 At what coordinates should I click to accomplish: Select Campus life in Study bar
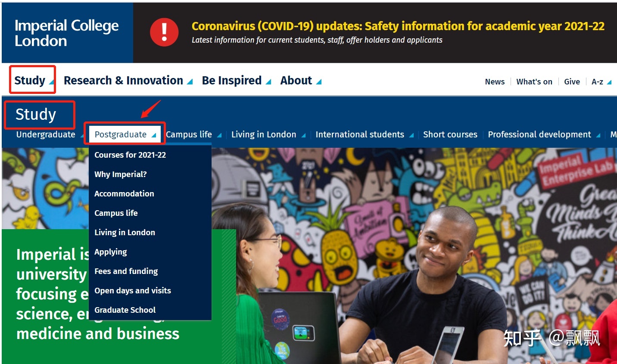click(x=189, y=134)
